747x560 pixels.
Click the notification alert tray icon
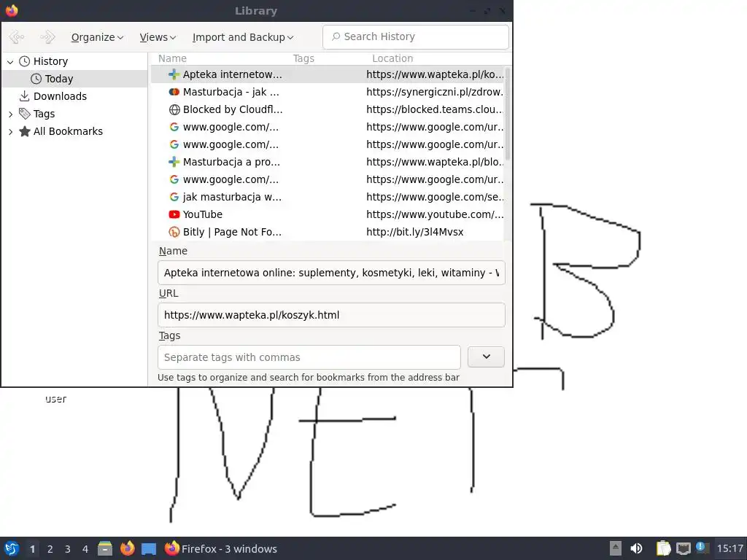click(702, 548)
